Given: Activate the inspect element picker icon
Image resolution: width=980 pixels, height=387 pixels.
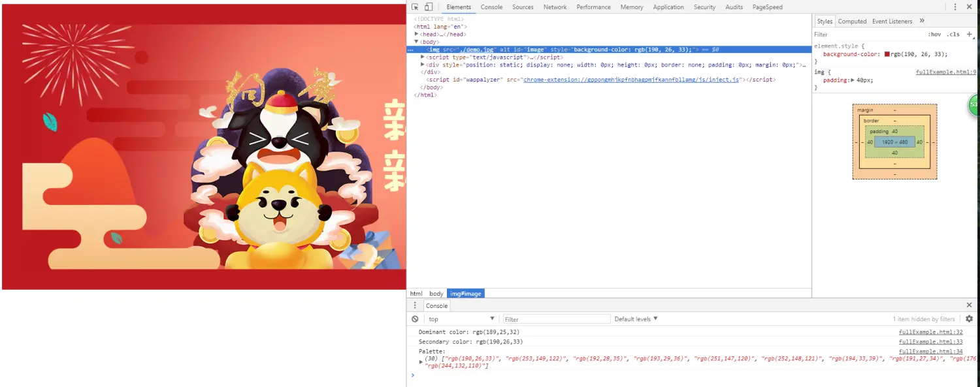Looking at the screenshot, I should coord(415,7).
